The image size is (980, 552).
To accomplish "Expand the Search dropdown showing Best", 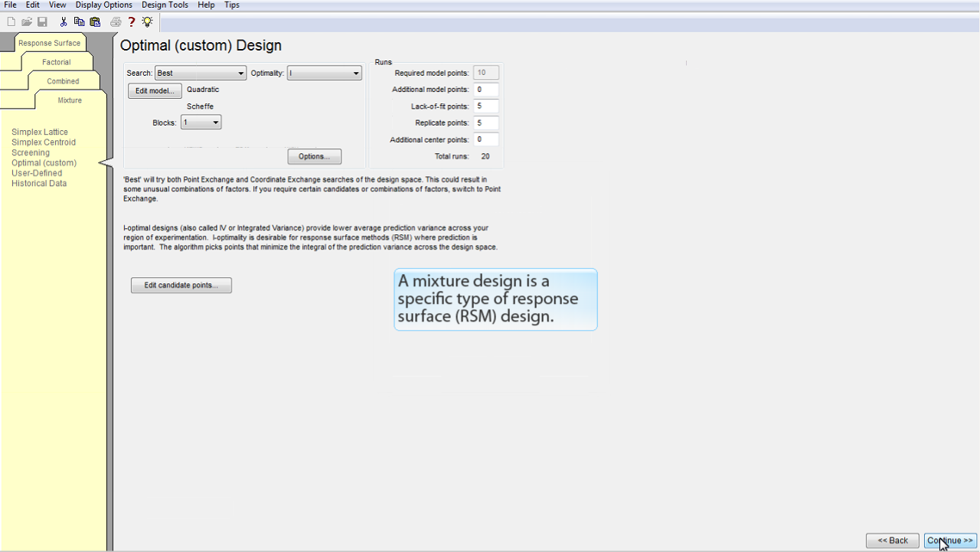I will [200, 73].
